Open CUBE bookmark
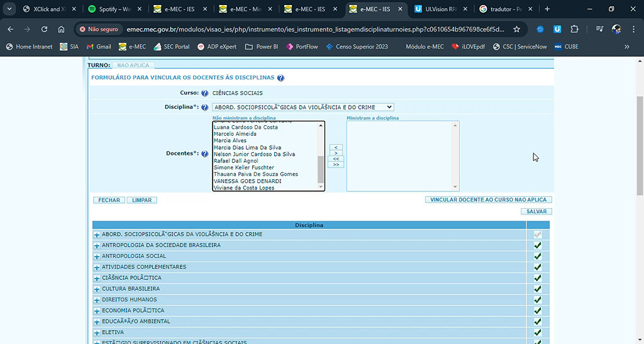 pos(567,47)
